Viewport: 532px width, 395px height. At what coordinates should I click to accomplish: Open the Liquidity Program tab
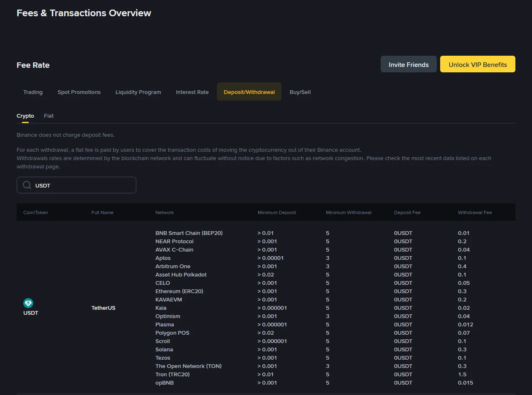138,92
